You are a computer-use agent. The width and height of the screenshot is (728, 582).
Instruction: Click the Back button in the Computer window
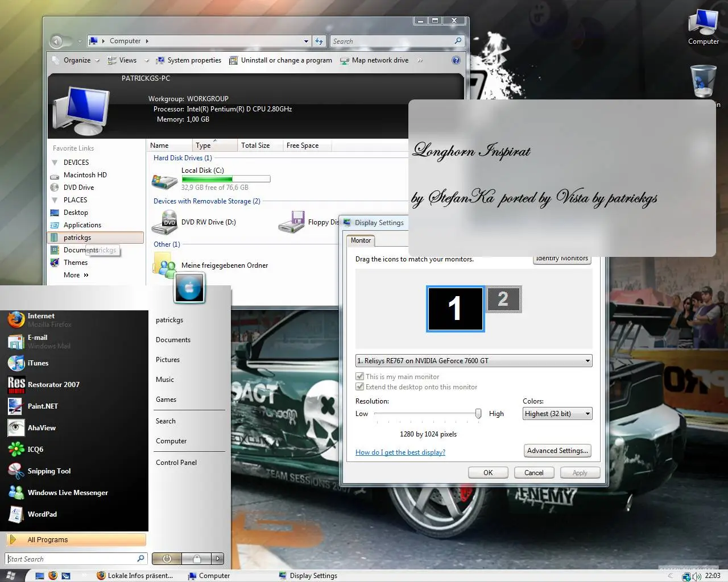[x=56, y=41]
